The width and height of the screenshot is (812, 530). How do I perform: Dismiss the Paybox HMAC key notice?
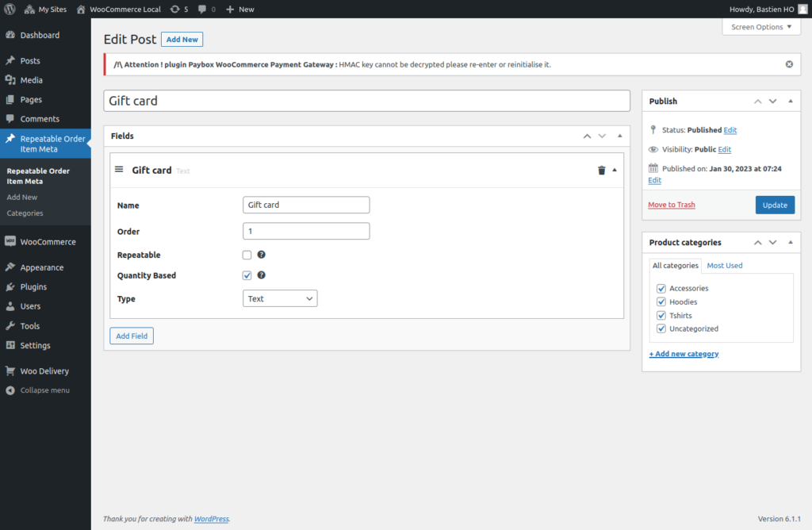(x=789, y=64)
